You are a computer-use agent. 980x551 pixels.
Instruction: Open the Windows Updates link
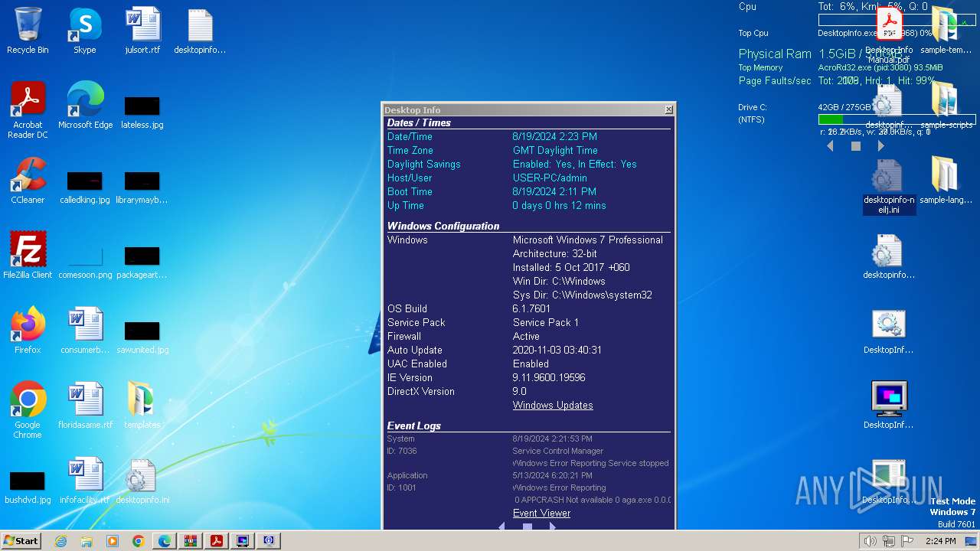click(553, 405)
